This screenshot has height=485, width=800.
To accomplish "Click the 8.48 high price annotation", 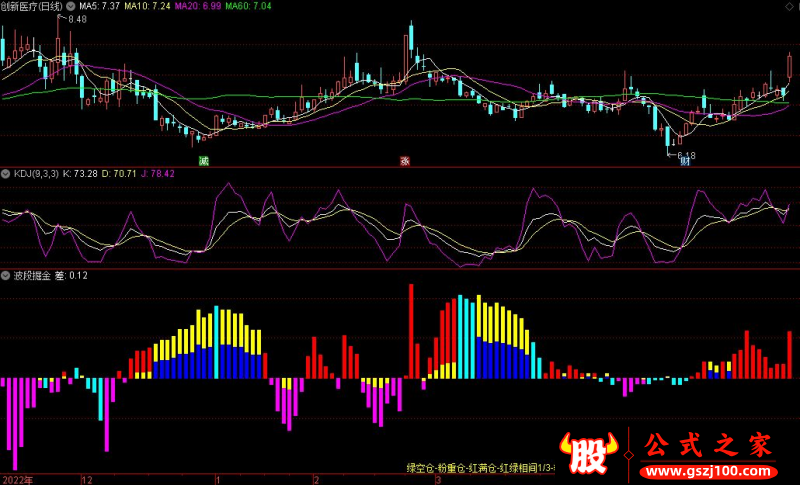I will pyautogui.click(x=77, y=19).
